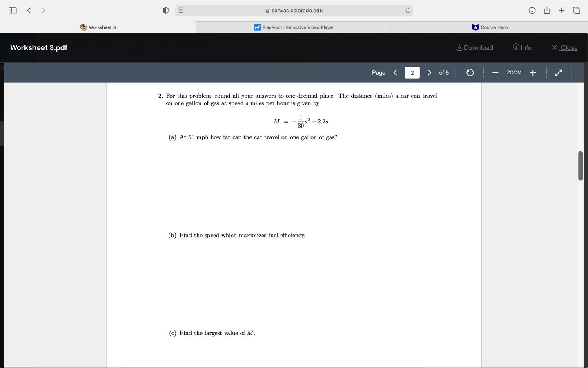The width and height of the screenshot is (588, 368).
Task: Toggle the Safari sidebar
Action: pos(13,10)
